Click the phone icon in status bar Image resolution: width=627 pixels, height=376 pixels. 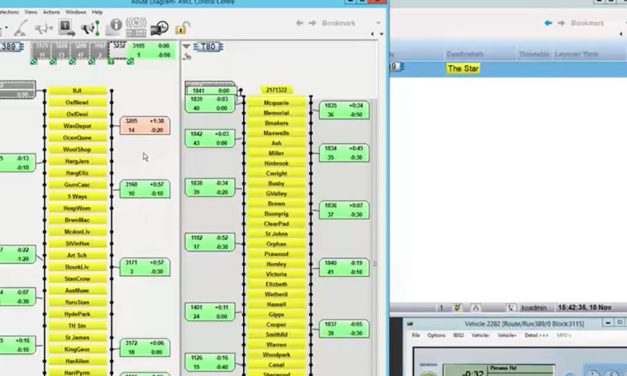click(x=511, y=308)
